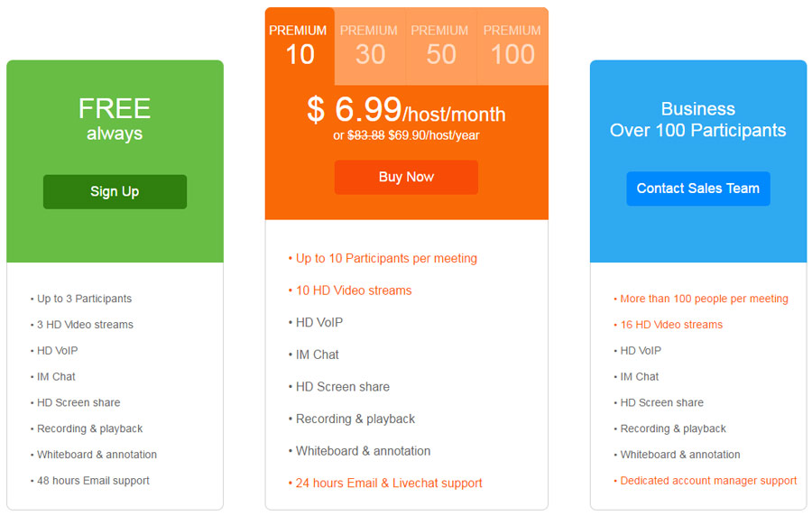Click 'More than 100 people per meeting'
Screen dimensions: 812x516
click(x=701, y=299)
